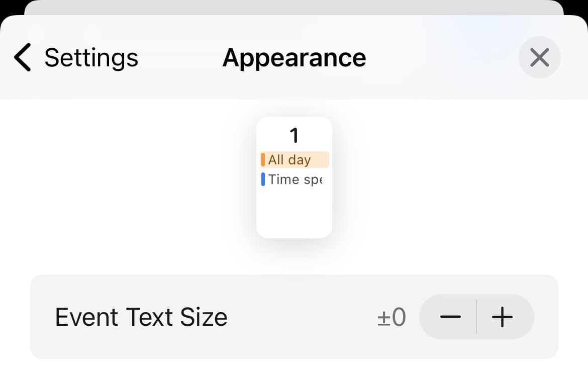Click the ±0 size offset value
588x366 pixels.
tap(391, 317)
